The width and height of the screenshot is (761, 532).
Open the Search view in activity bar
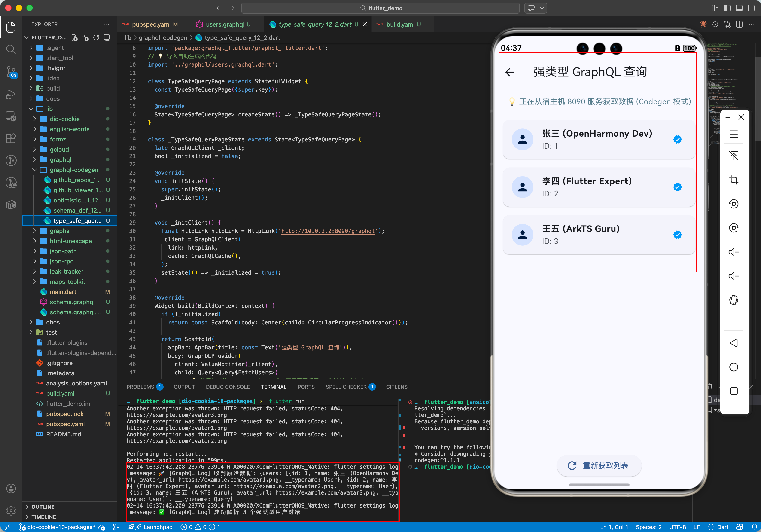[11, 49]
